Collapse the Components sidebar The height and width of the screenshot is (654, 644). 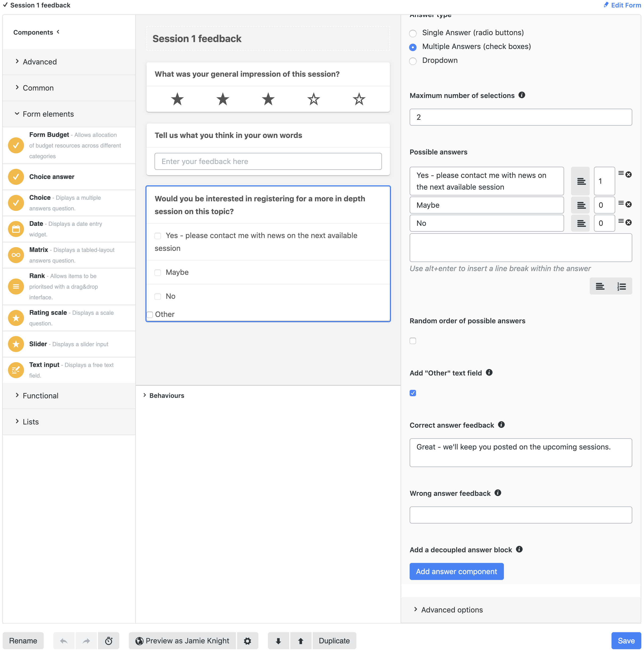36,32
